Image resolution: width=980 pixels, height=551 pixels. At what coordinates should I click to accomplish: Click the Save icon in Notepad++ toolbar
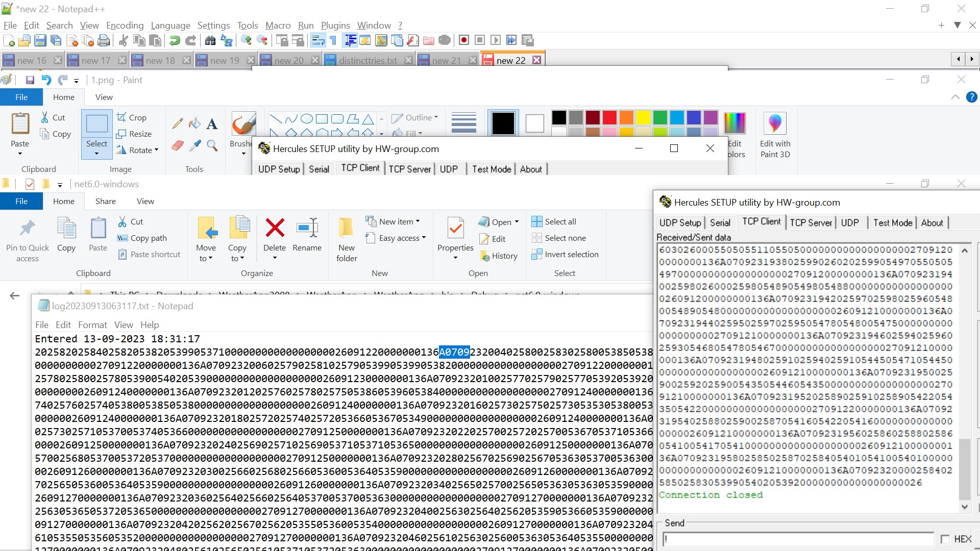tap(40, 40)
